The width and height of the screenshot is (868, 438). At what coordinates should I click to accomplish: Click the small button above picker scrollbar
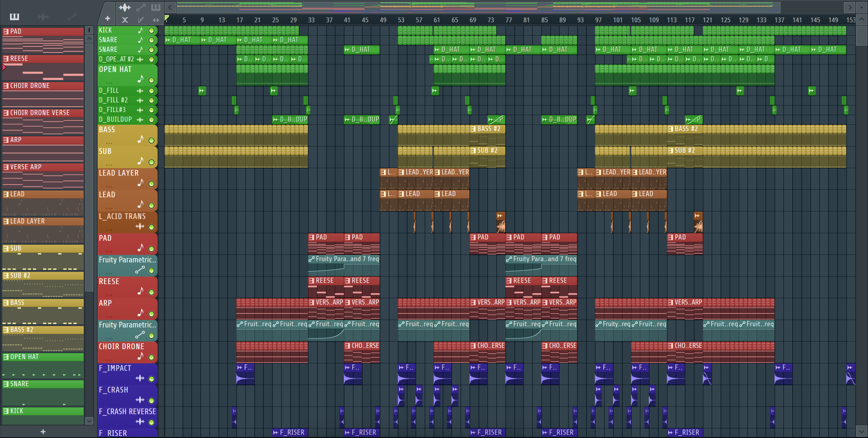pyautogui.click(x=89, y=30)
